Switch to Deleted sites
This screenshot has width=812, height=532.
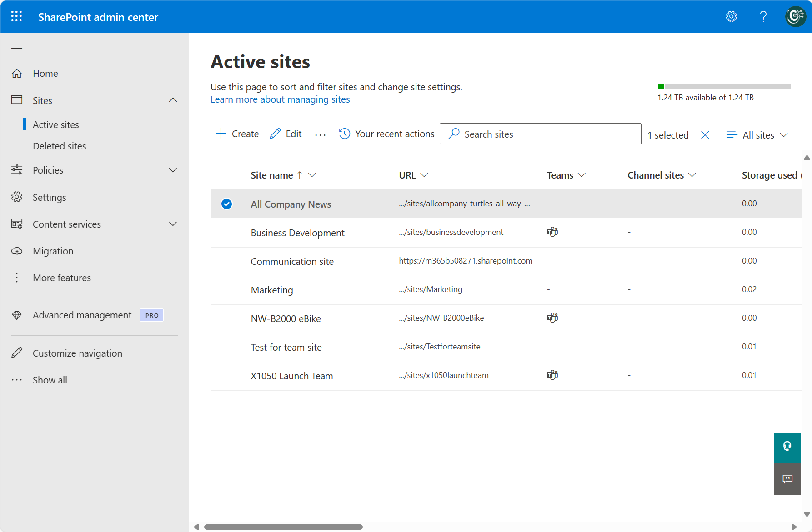(59, 146)
